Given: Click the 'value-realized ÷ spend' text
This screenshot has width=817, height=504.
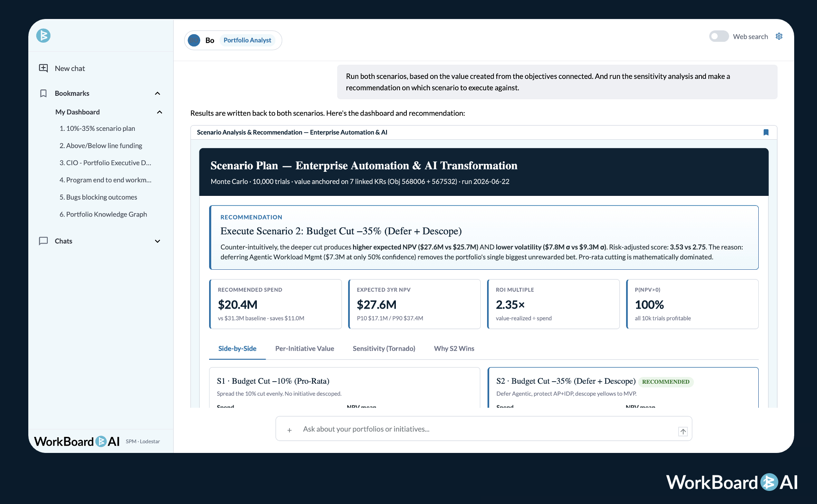Looking at the screenshot, I should tap(524, 318).
